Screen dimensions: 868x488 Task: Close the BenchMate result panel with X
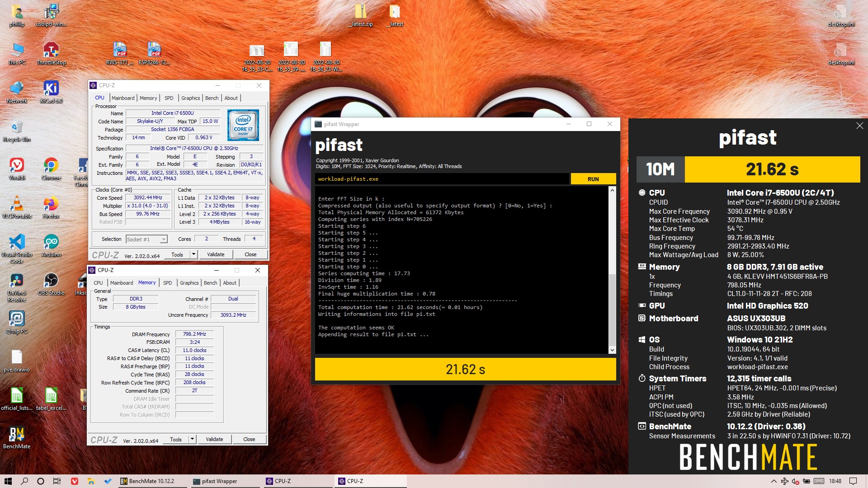tap(859, 126)
